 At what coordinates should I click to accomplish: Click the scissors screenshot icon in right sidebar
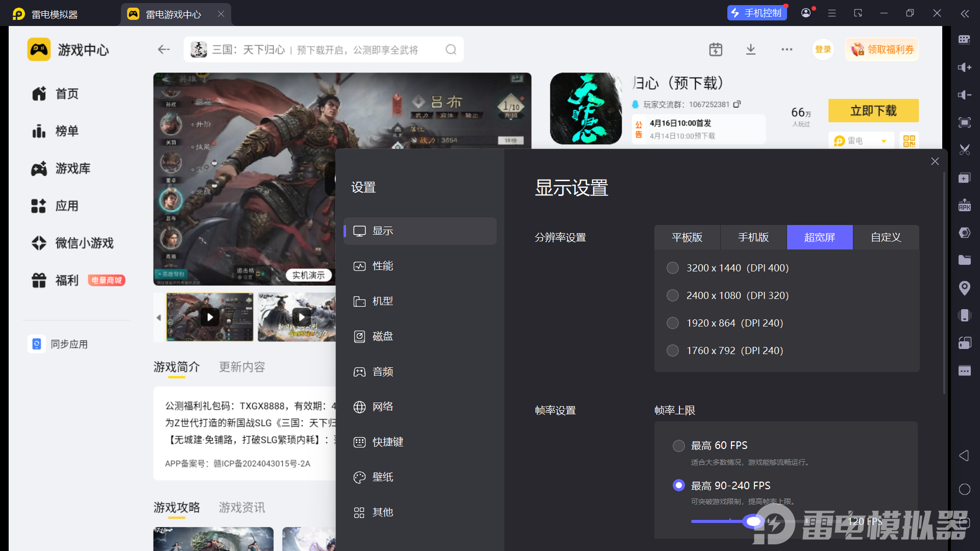(x=964, y=150)
